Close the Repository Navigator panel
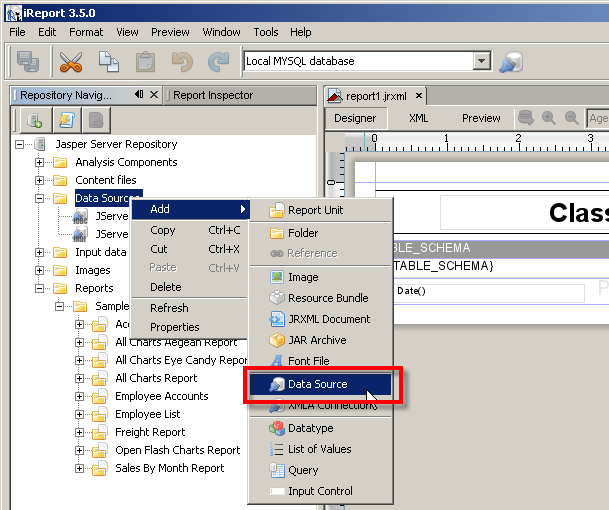609x510 pixels. [154, 94]
